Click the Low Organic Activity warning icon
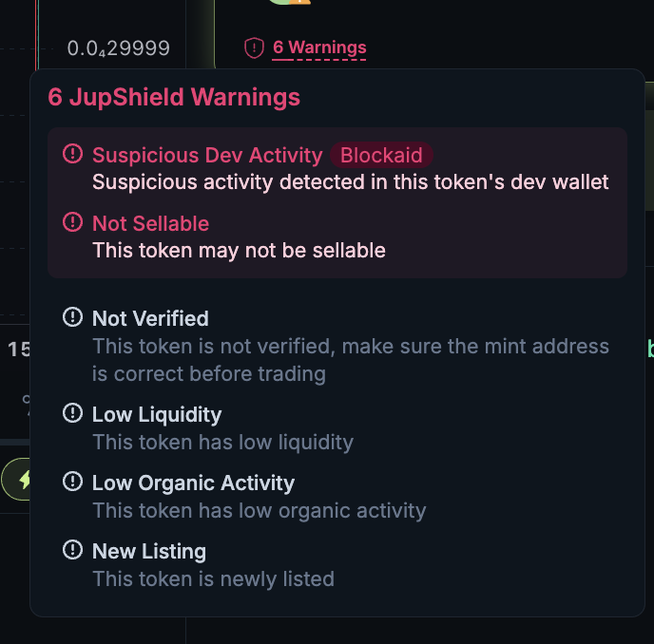 [x=72, y=482]
